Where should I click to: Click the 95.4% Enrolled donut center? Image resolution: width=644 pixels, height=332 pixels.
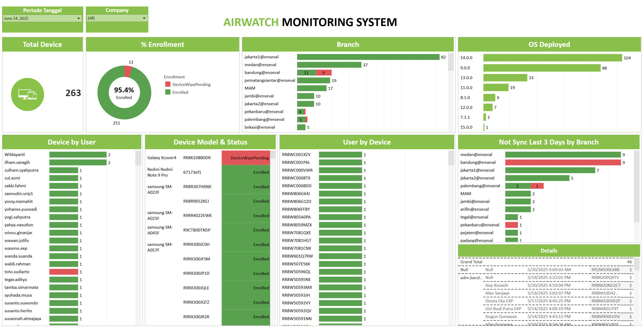click(x=124, y=93)
